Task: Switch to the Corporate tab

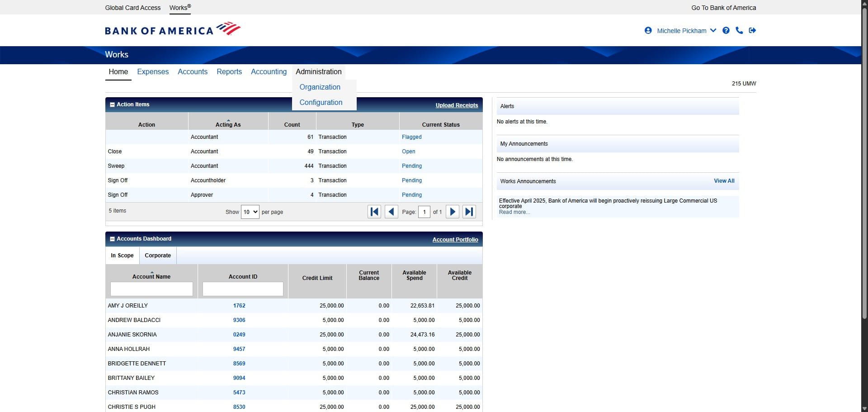Action: [158, 256]
